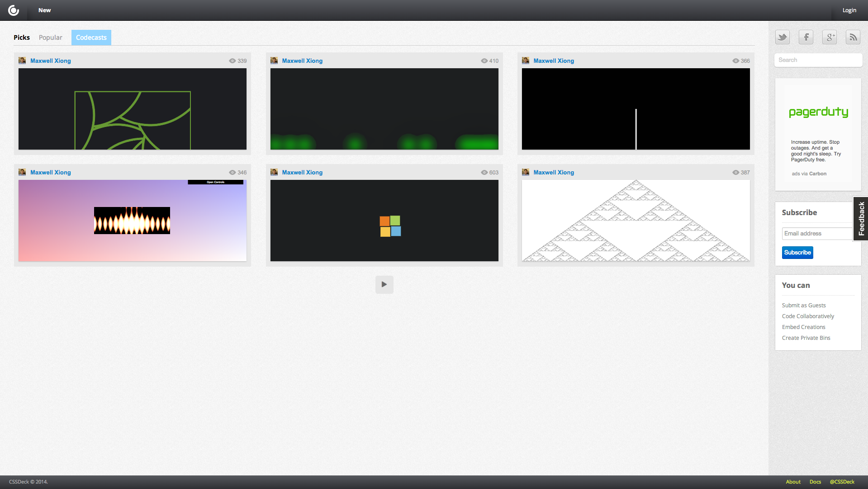Click avatar on the 346-views card
Viewport: 868px width, 489px height.
pyautogui.click(x=22, y=172)
